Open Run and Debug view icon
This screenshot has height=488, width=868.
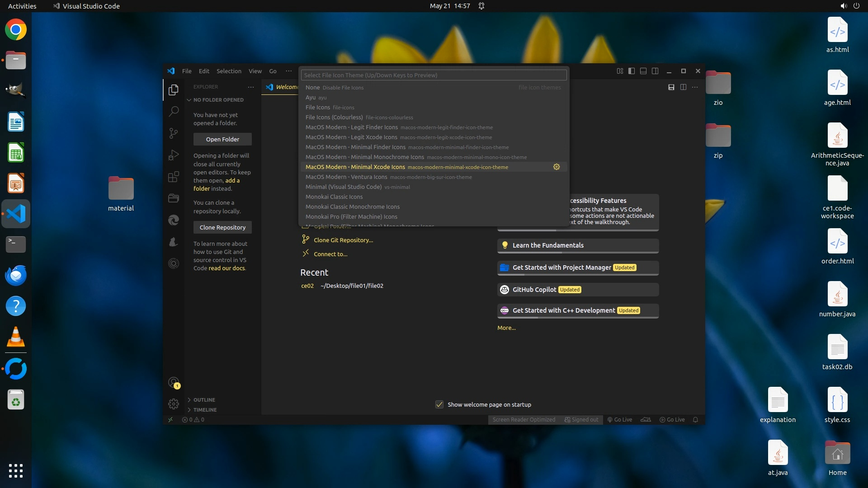[x=174, y=155]
